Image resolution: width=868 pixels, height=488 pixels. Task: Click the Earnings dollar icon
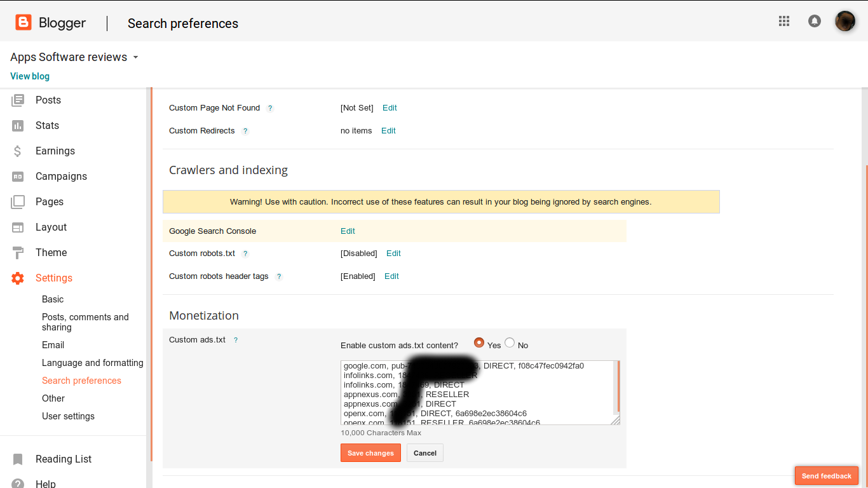click(18, 151)
